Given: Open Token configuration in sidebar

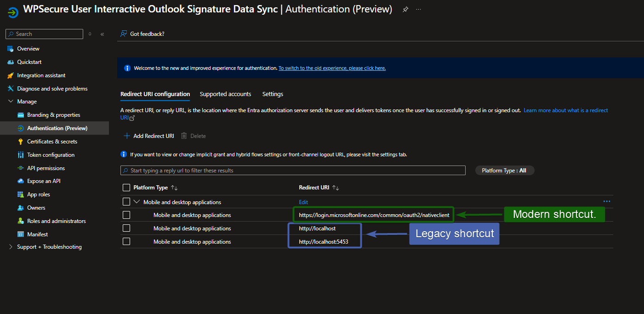Looking at the screenshot, I should [x=51, y=155].
